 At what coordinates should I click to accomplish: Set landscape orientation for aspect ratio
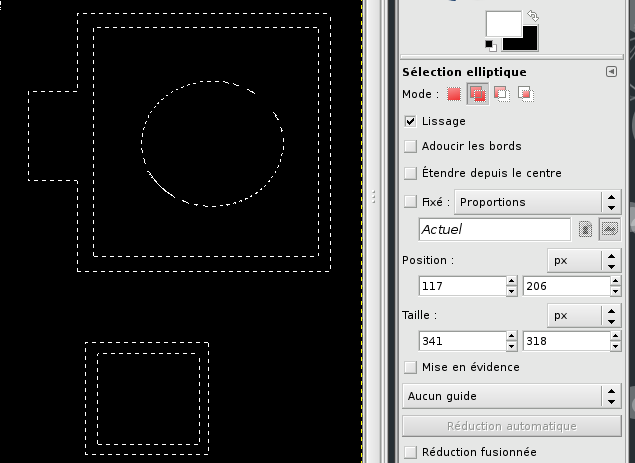pyautogui.click(x=610, y=229)
